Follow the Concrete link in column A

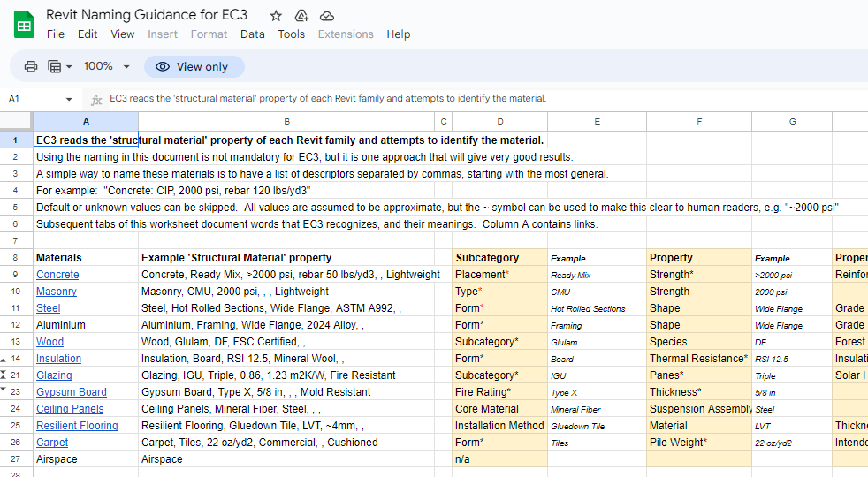(x=57, y=275)
